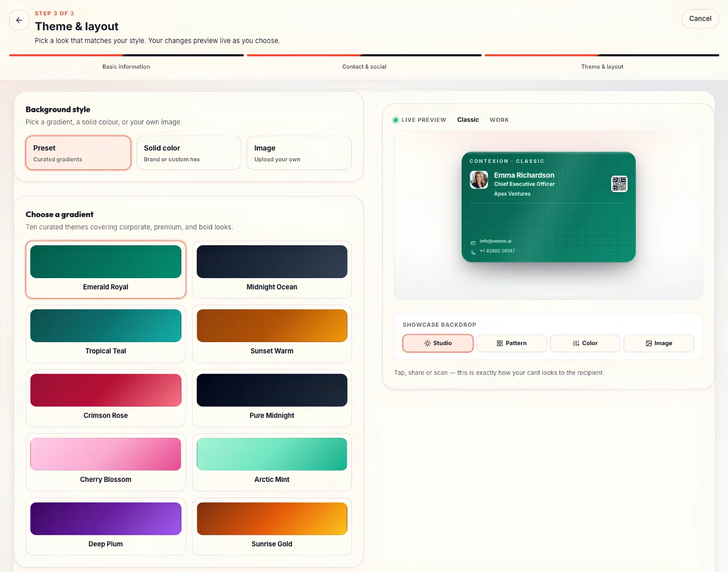
Task: Click the Choose a gradient heading
Action: click(x=59, y=215)
